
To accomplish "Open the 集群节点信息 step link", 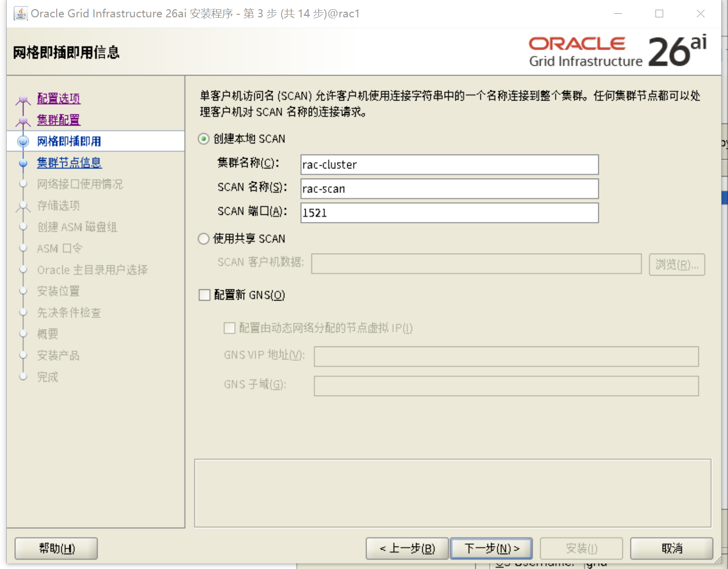I will pyautogui.click(x=69, y=163).
